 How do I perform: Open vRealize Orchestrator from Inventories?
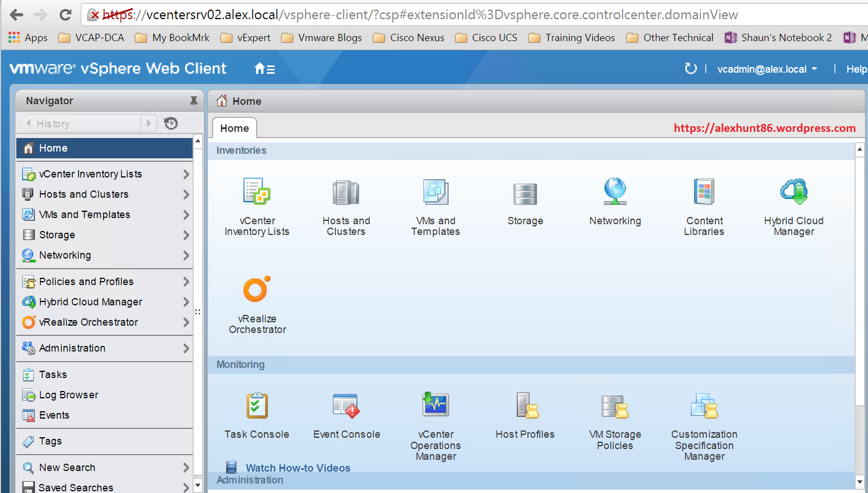(257, 290)
